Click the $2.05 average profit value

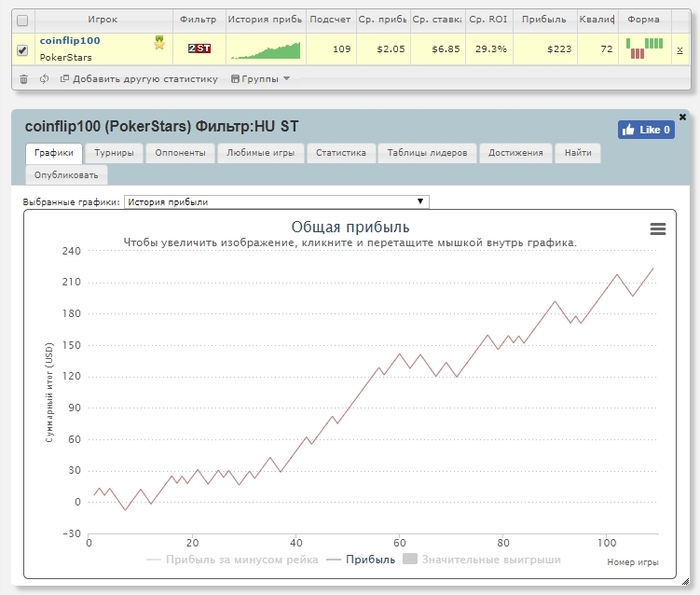coord(391,49)
